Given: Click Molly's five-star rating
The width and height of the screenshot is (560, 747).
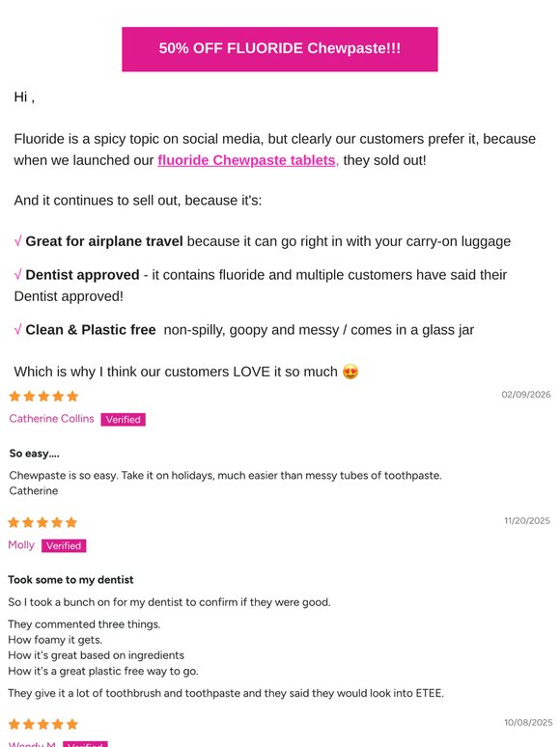Looking at the screenshot, I should tap(42, 522).
